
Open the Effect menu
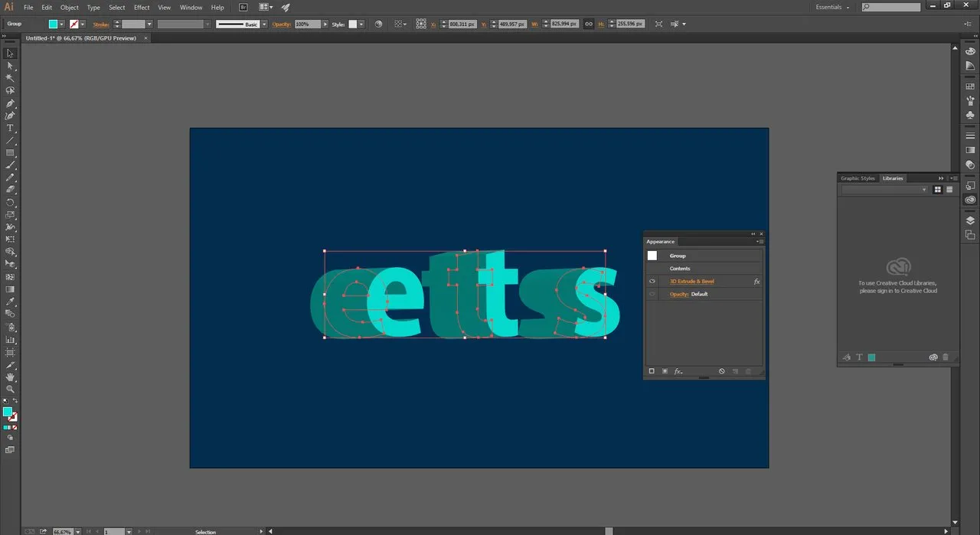pos(142,8)
